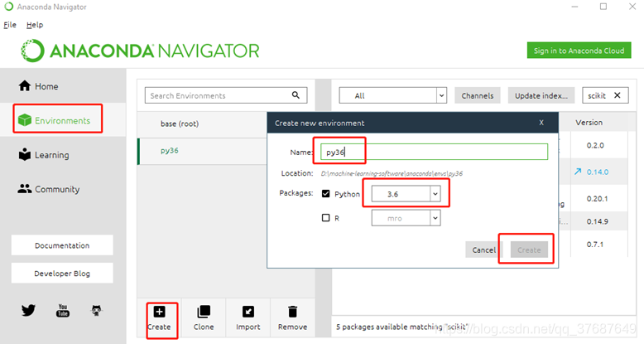Open the YouTube icon
This screenshot has height=344, width=644.
pos(62,310)
